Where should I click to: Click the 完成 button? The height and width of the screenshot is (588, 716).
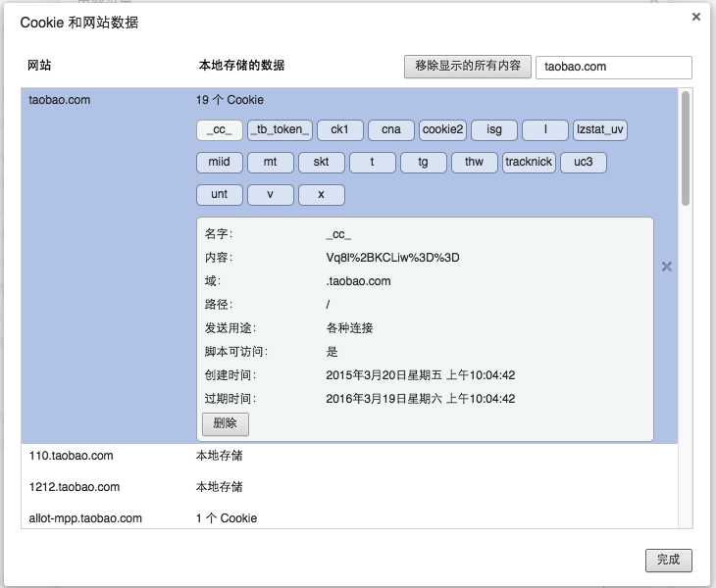(x=669, y=560)
